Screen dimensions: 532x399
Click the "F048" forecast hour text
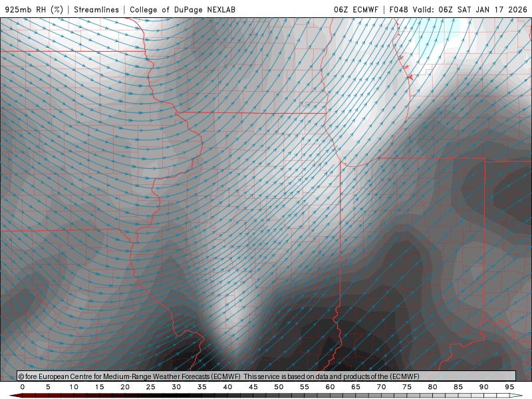click(x=398, y=9)
